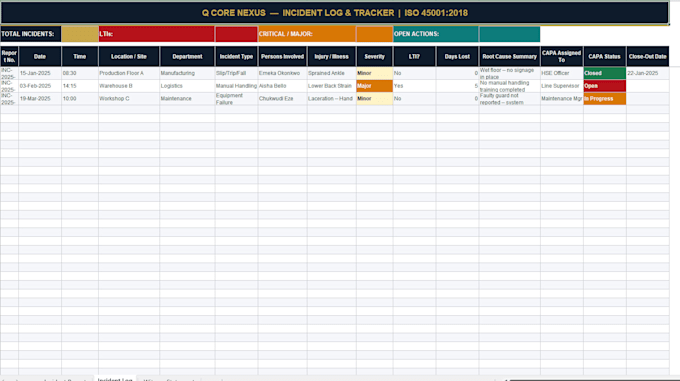The height and width of the screenshot is (381, 680).
Task: Click the Injury / Illness column header
Action: tap(332, 56)
